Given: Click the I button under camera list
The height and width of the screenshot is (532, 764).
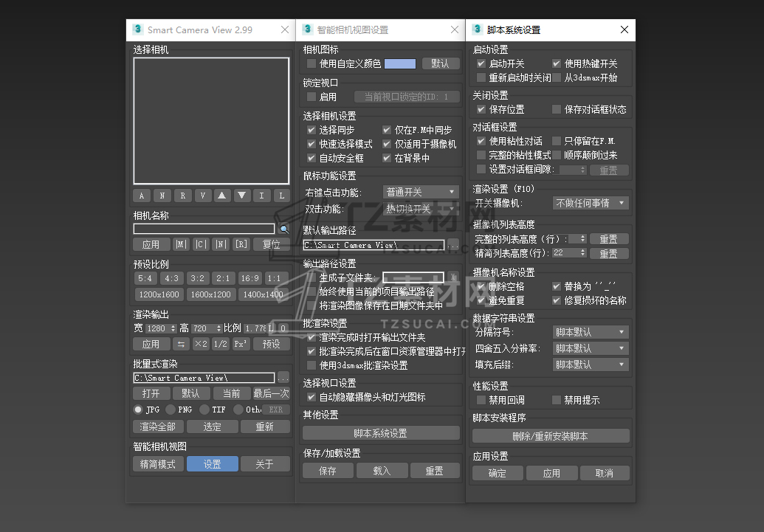Looking at the screenshot, I should click(261, 196).
